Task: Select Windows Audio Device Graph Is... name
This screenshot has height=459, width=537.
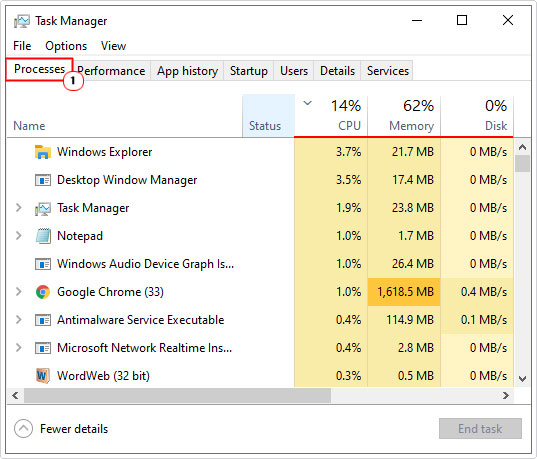Action: [x=146, y=264]
